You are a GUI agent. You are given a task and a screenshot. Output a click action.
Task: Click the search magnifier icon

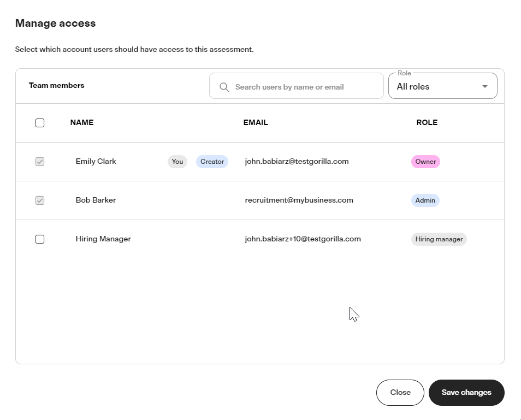point(224,87)
